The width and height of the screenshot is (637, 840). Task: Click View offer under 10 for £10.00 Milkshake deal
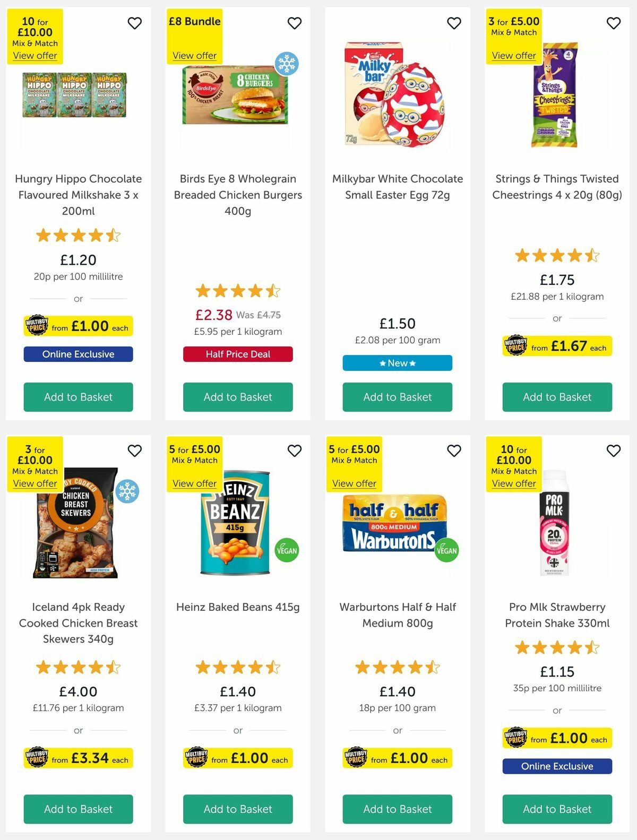[x=35, y=55]
